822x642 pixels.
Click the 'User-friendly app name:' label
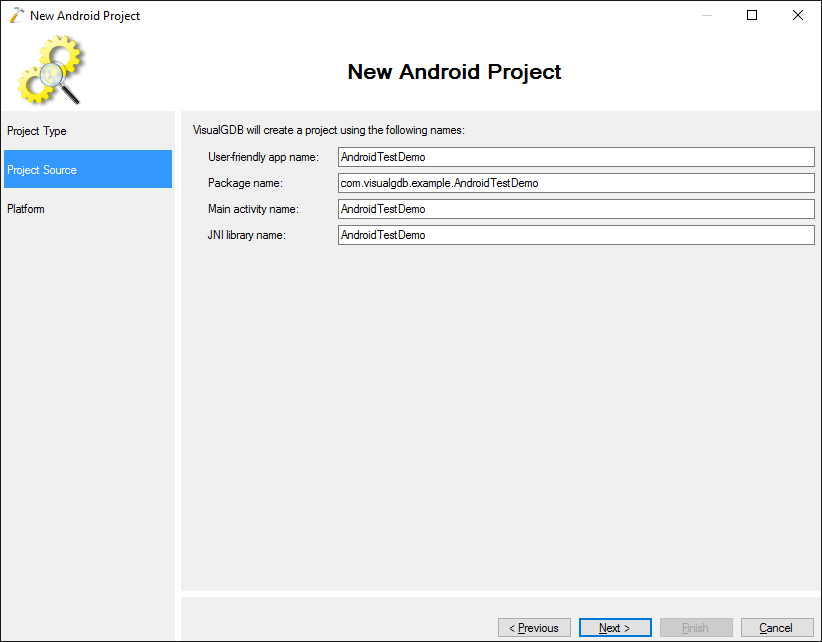click(x=263, y=157)
